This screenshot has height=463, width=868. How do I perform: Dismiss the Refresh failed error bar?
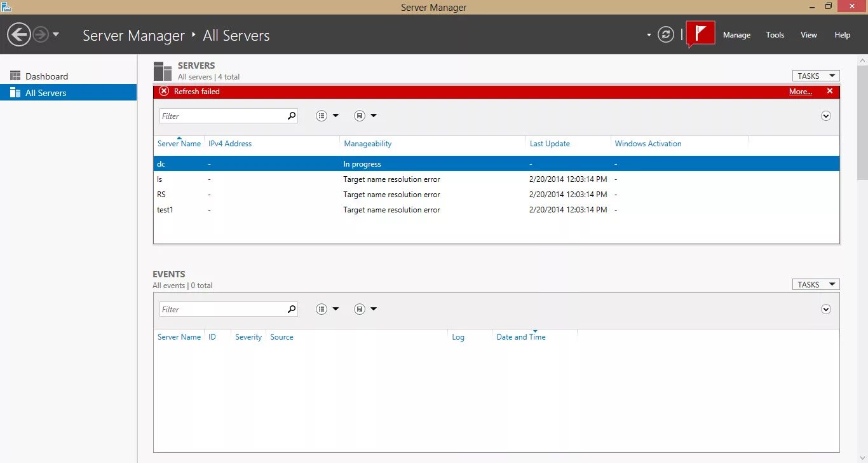point(829,91)
